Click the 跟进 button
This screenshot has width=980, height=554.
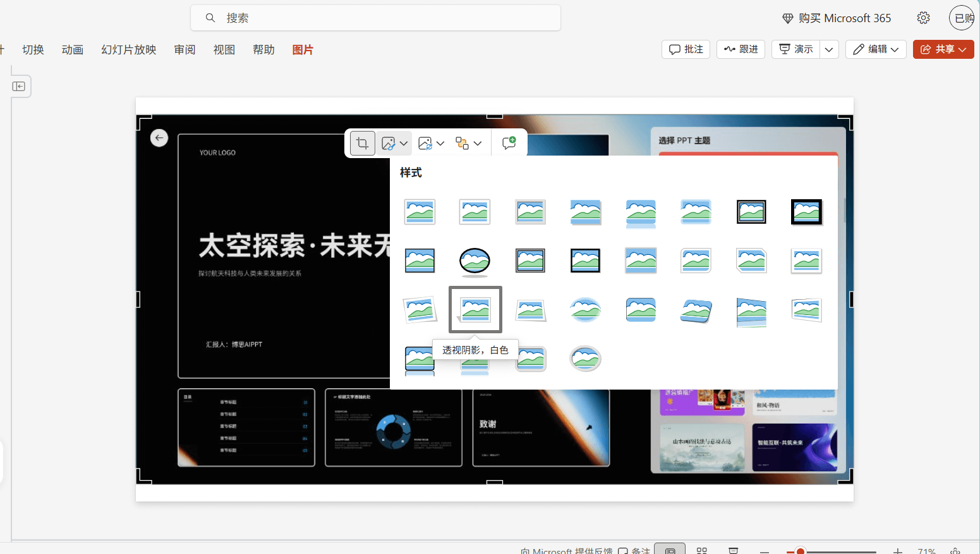pyautogui.click(x=741, y=49)
